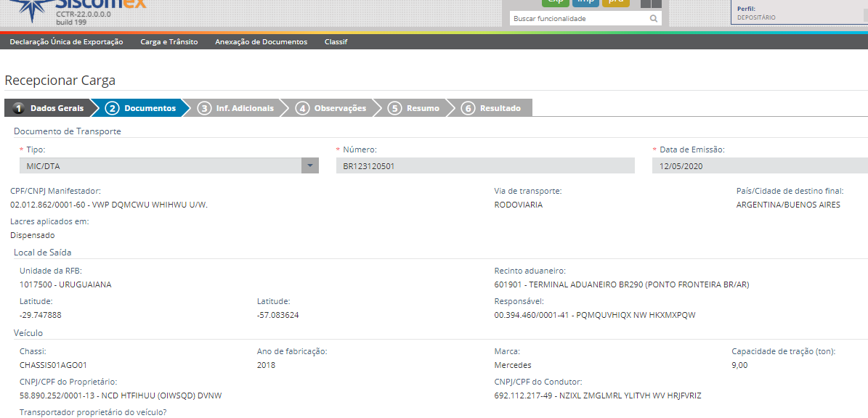
Task: Switch to step 4 Observações
Action: [331, 108]
